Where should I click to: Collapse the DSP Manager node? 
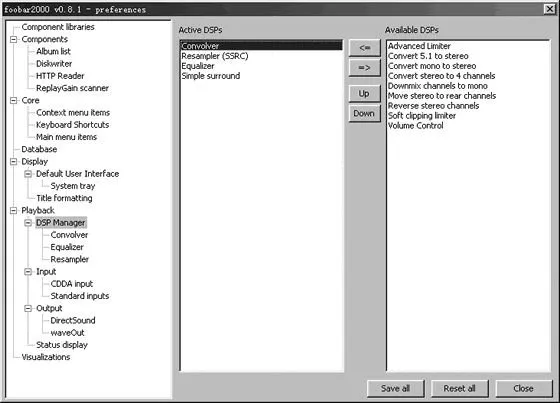28,223
